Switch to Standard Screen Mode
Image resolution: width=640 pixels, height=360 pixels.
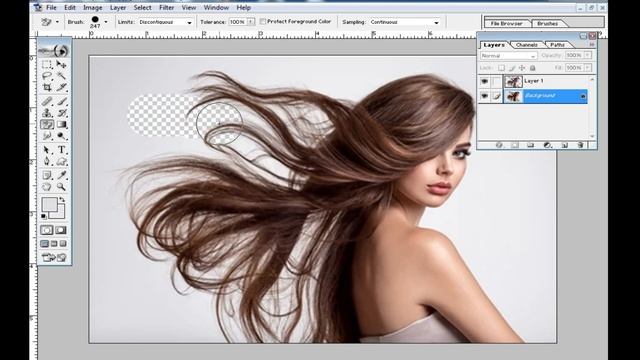coord(44,244)
